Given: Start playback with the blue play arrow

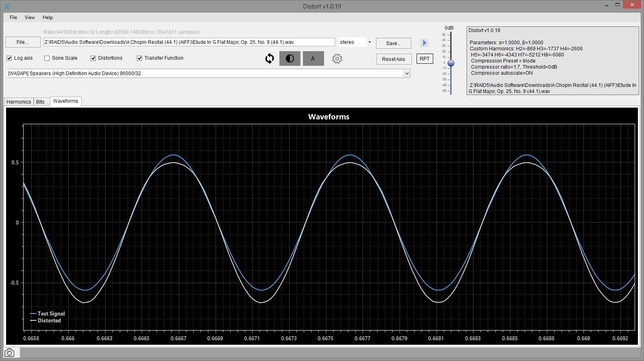Looking at the screenshot, I should (x=424, y=43).
